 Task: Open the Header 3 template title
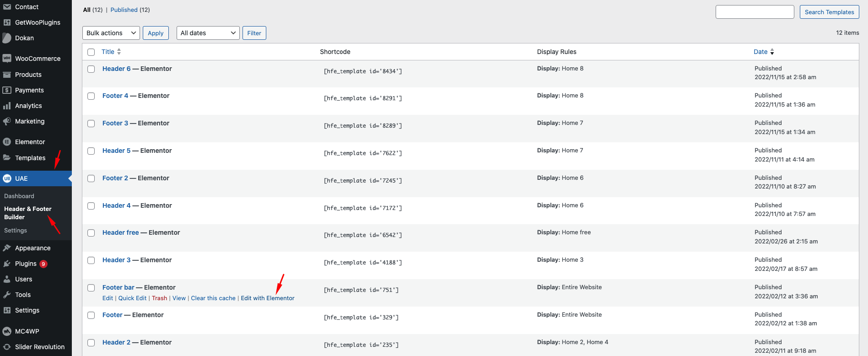[116, 260]
